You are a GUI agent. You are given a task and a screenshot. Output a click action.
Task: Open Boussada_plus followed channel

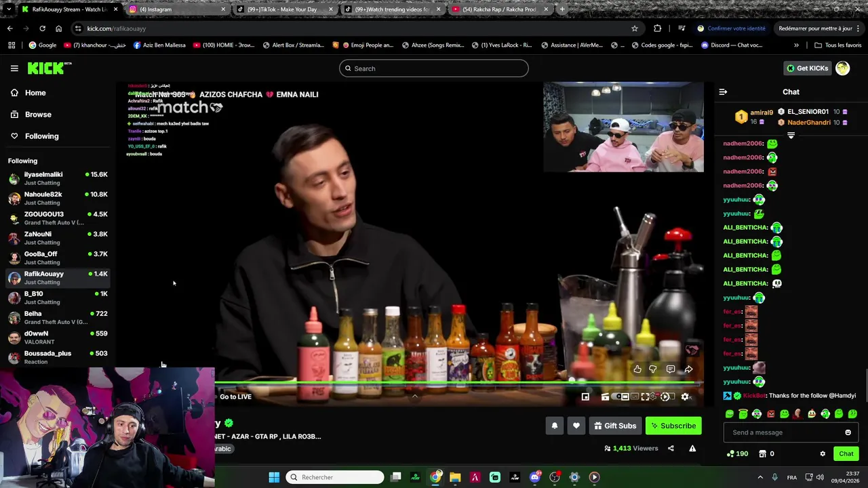pos(58,357)
